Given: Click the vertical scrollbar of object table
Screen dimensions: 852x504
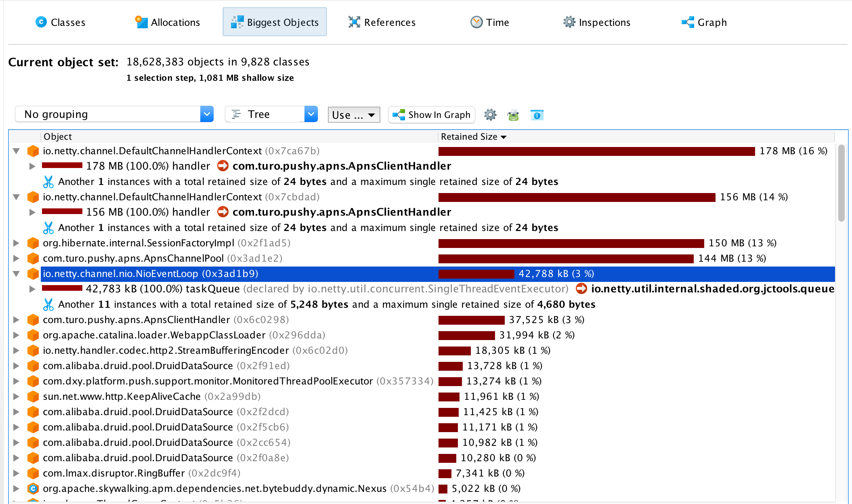Looking at the screenshot, I should [841, 184].
